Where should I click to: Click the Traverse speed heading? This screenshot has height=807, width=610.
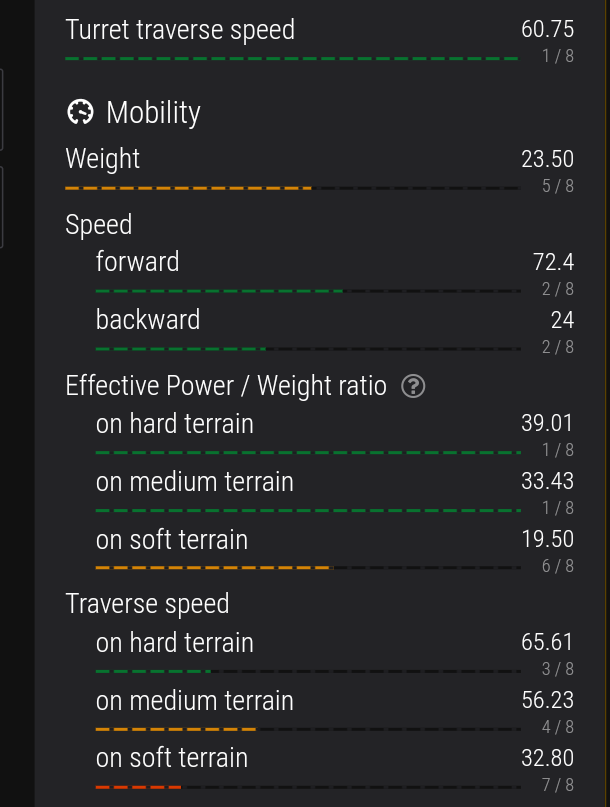point(147,604)
